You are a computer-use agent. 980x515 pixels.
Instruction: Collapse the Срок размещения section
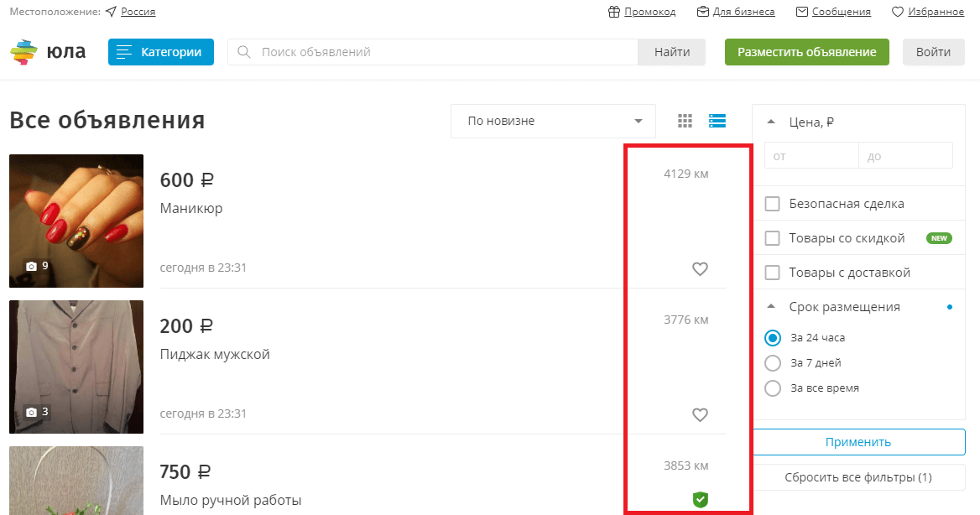(771, 307)
